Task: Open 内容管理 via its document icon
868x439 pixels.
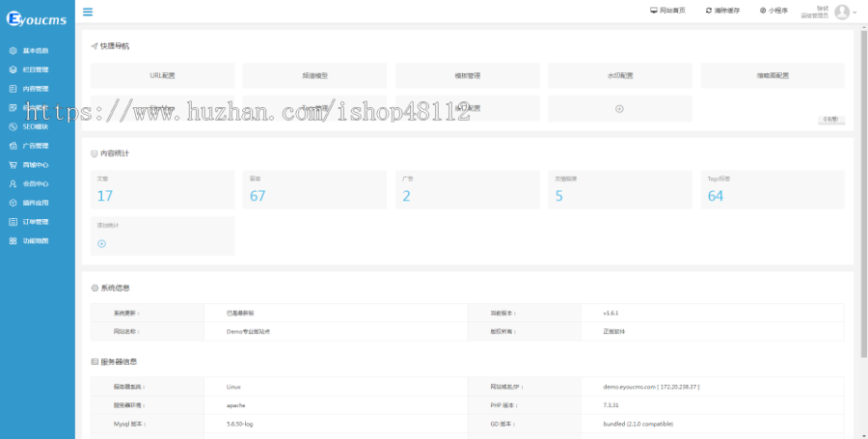Action: [x=14, y=89]
